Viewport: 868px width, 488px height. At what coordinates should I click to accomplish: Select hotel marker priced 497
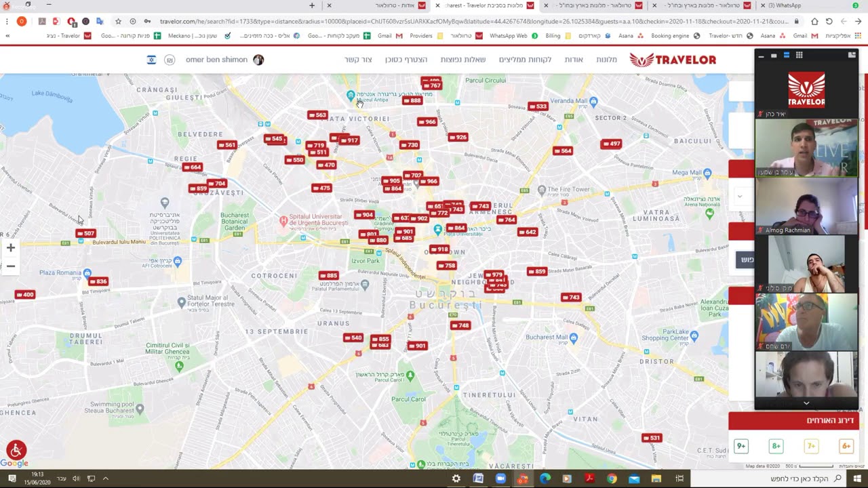coord(611,144)
